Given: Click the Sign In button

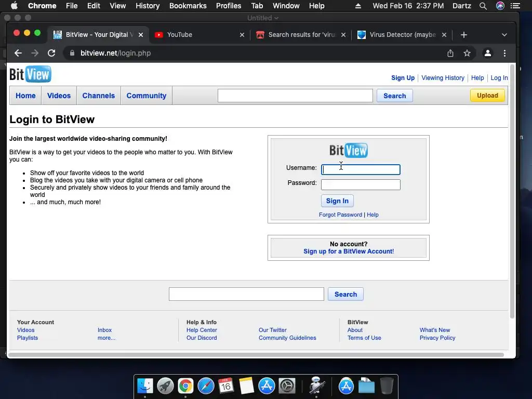Looking at the screenshot, I should pos(337,201).
